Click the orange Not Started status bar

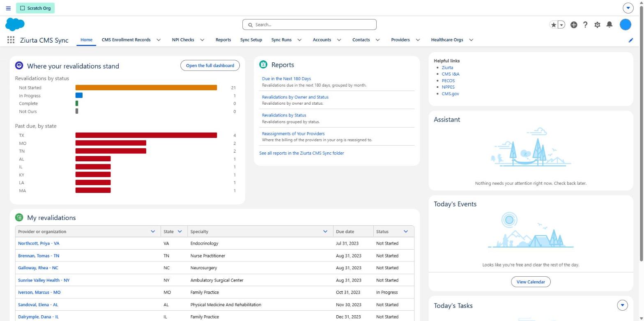pyautogui.click(x=146, y=87)
